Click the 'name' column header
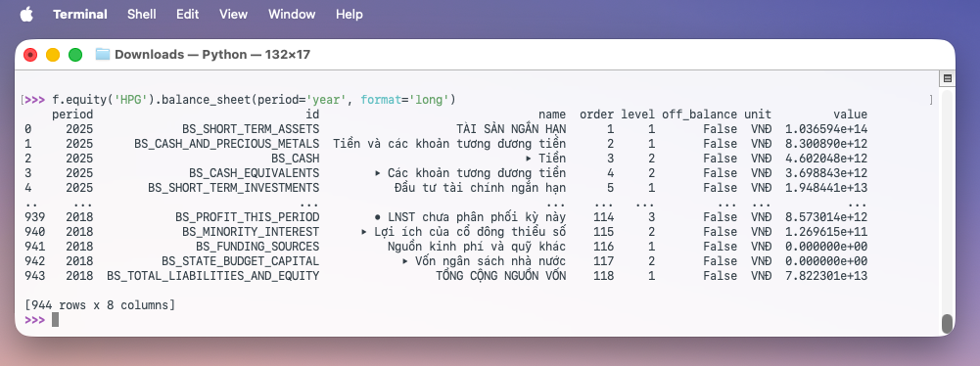 tap(552, 114)
